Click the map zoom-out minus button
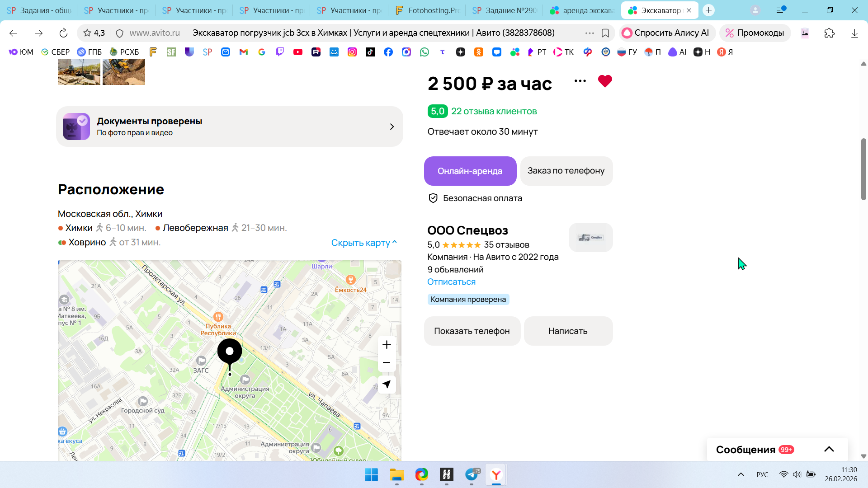This screenshot has width=868, height=488. [x=387, y=363]
